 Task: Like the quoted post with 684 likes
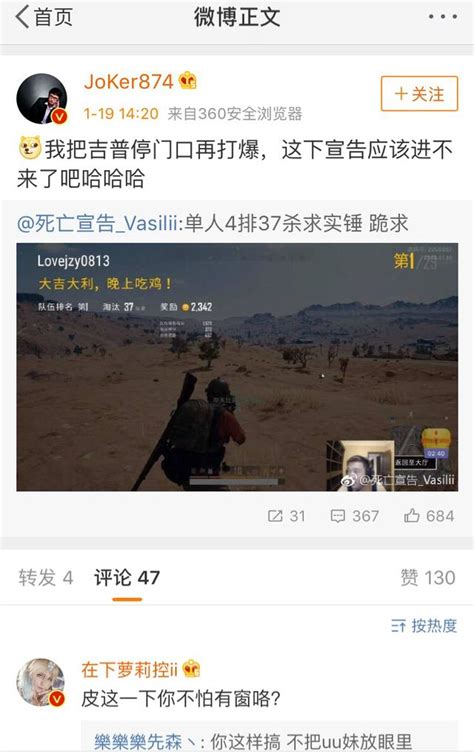[x=429, y=516]
